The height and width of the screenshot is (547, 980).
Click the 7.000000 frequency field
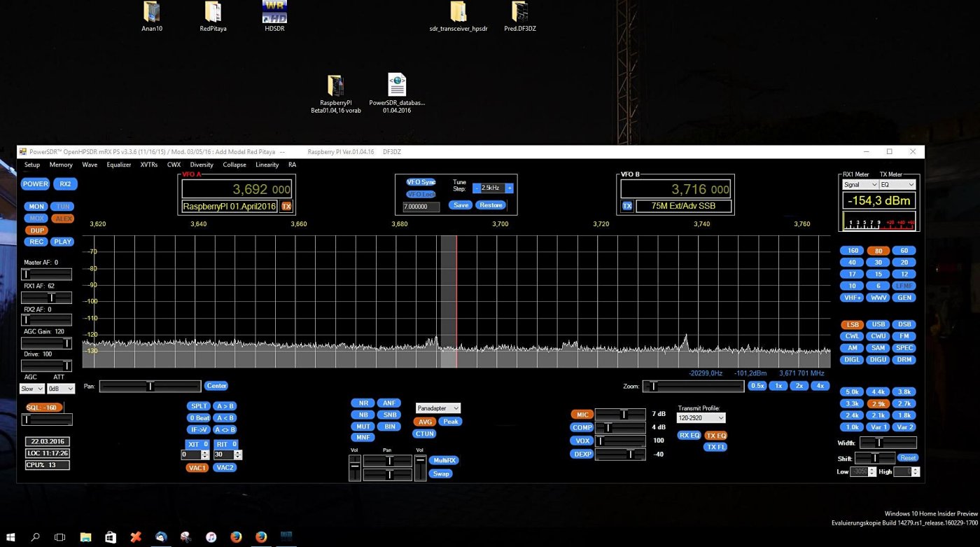tap(421, 207)
